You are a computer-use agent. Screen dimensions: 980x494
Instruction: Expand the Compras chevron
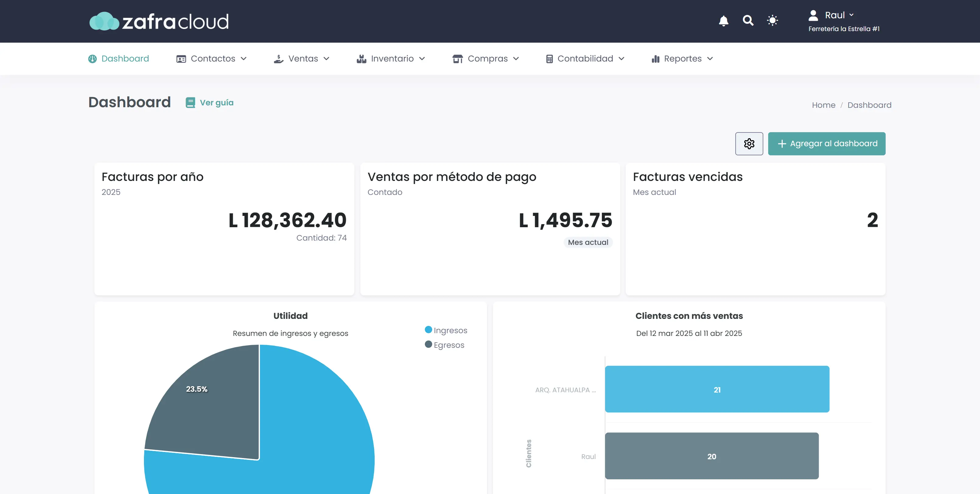516,58
